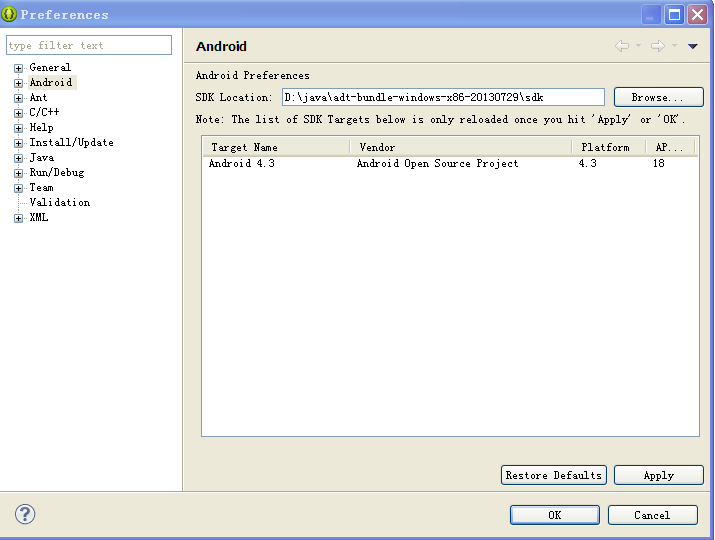This screenshot has height=540, width=715.
Task: Select XML preferences category
Action: [39, 218]
